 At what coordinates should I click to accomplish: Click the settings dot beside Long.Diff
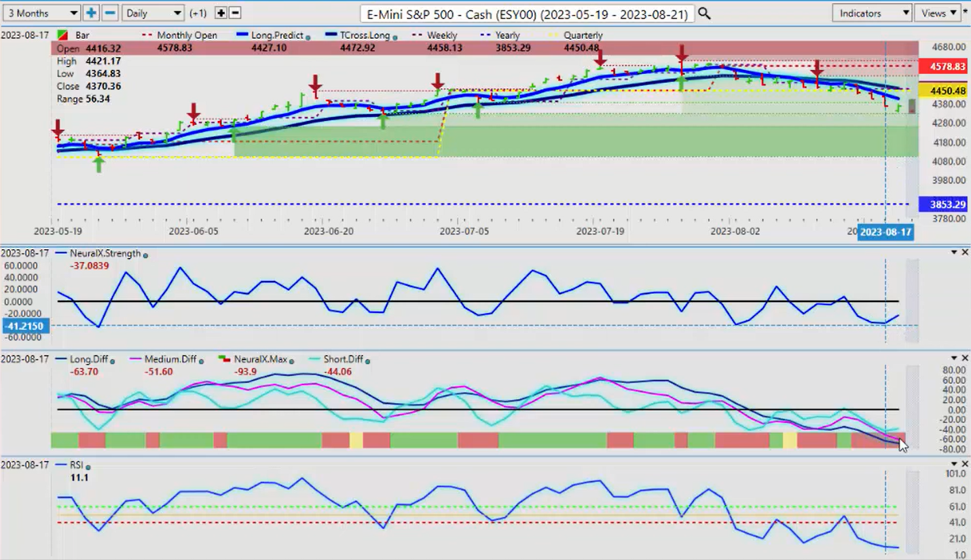click(x=112, y=362)
